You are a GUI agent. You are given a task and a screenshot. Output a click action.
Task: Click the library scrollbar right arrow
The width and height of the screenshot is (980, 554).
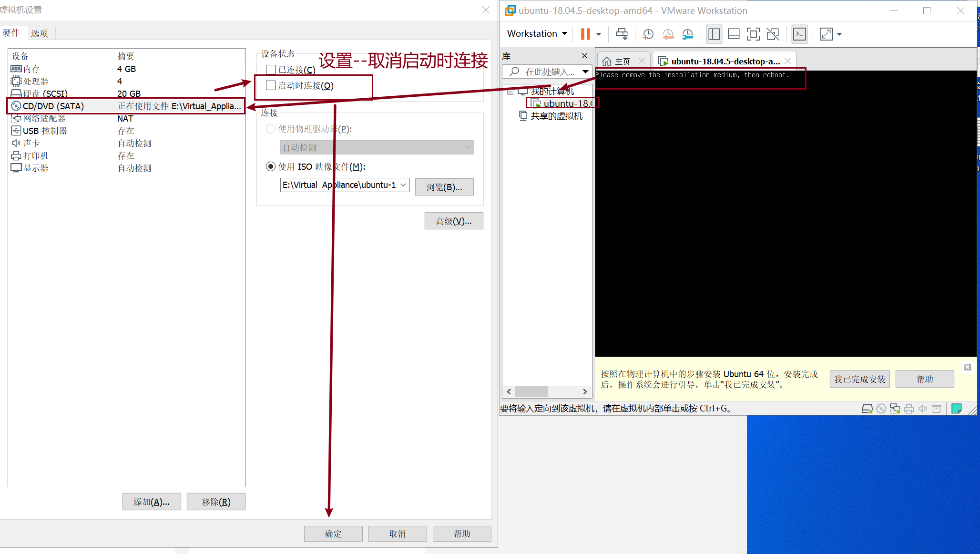point(585,391)
